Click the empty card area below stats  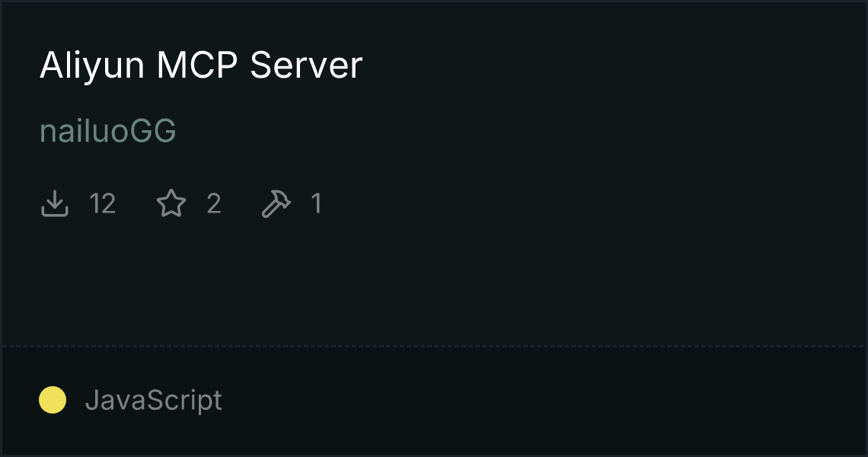[x=434, y=283]
